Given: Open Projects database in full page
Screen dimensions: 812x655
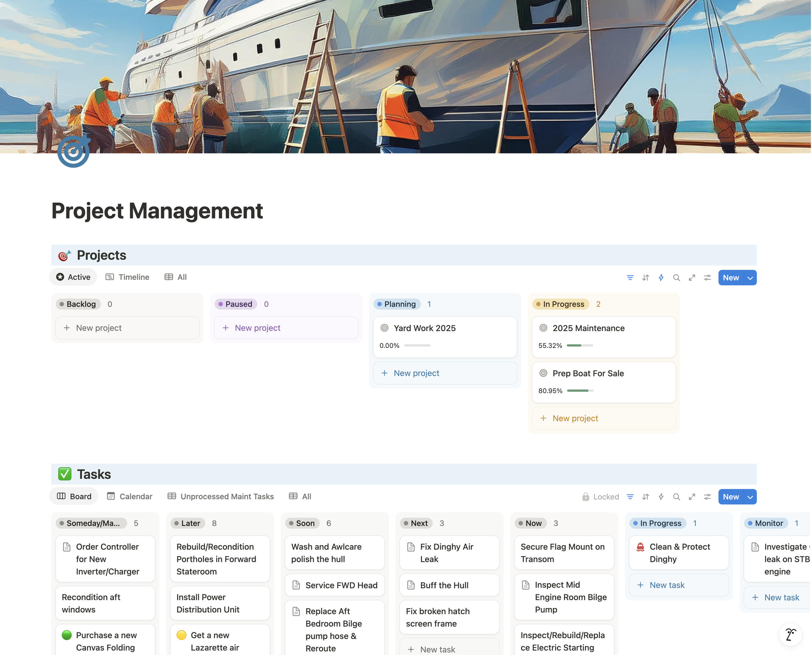Looking at the screenshot, I should click(x=692, y=278).
